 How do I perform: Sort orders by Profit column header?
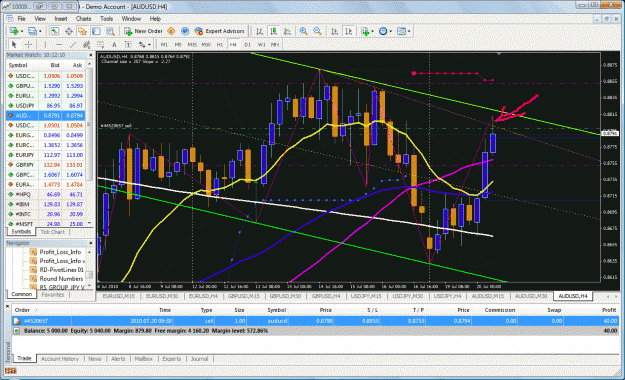click(609, 310)
